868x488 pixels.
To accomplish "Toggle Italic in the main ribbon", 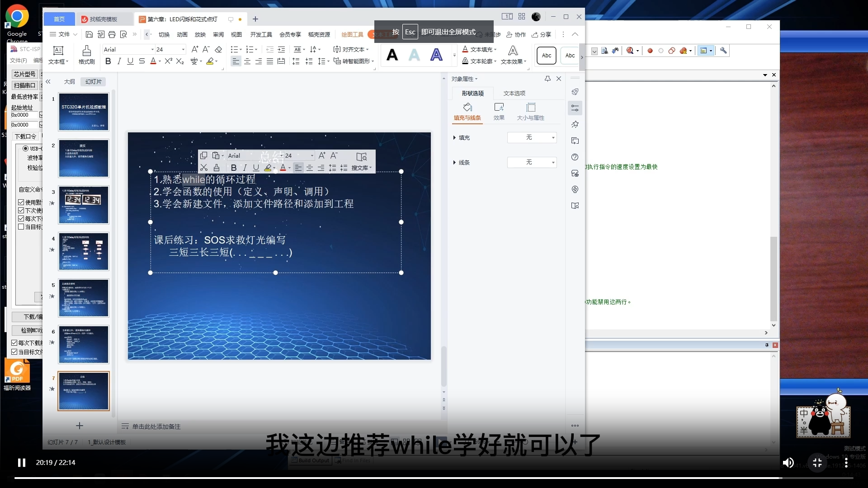I will tap(119, 61).
